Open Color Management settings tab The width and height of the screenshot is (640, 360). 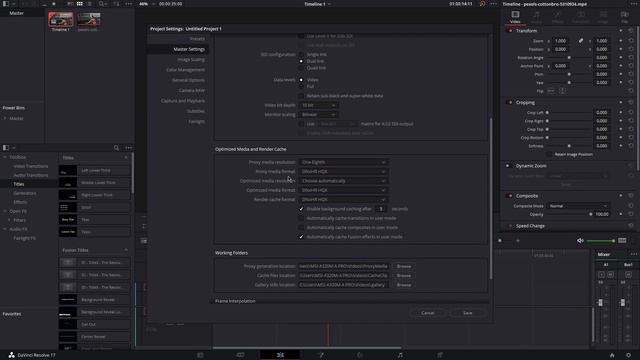(x=185, y=70)
